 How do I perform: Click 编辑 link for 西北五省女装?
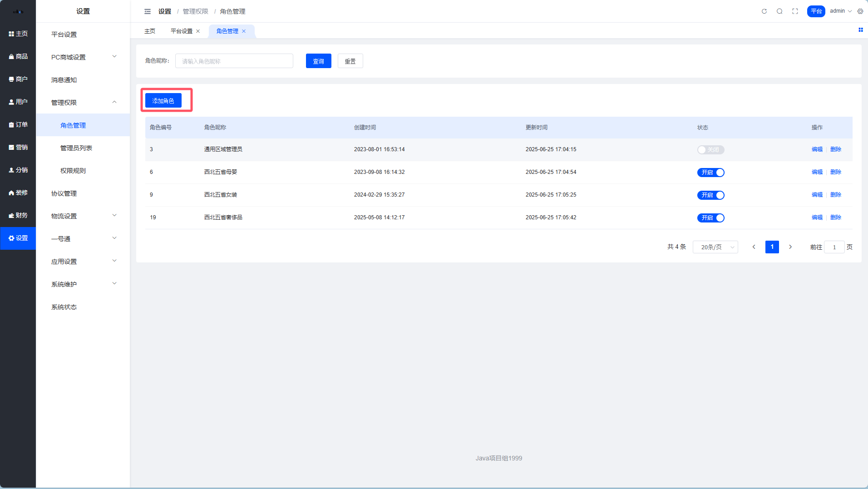(817, 195)
